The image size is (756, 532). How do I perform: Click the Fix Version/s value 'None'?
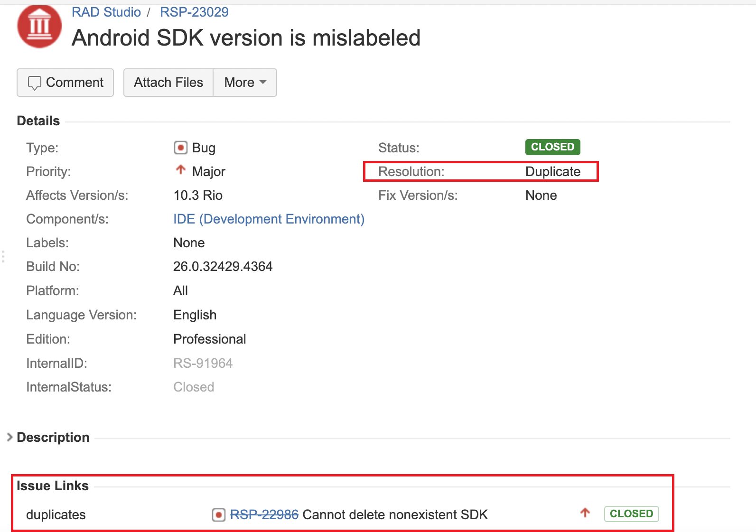point(541,195)
